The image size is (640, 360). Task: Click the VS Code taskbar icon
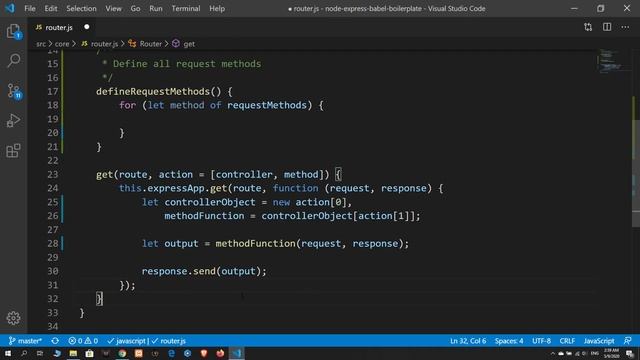(x=237, y=353)
